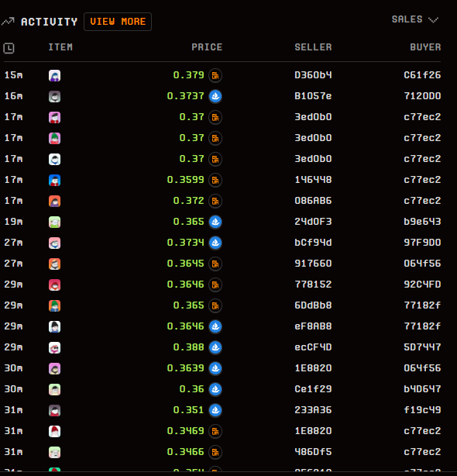
Task: Open NFT thumbnail in the 0.388 row
Action: coord(54,347)
